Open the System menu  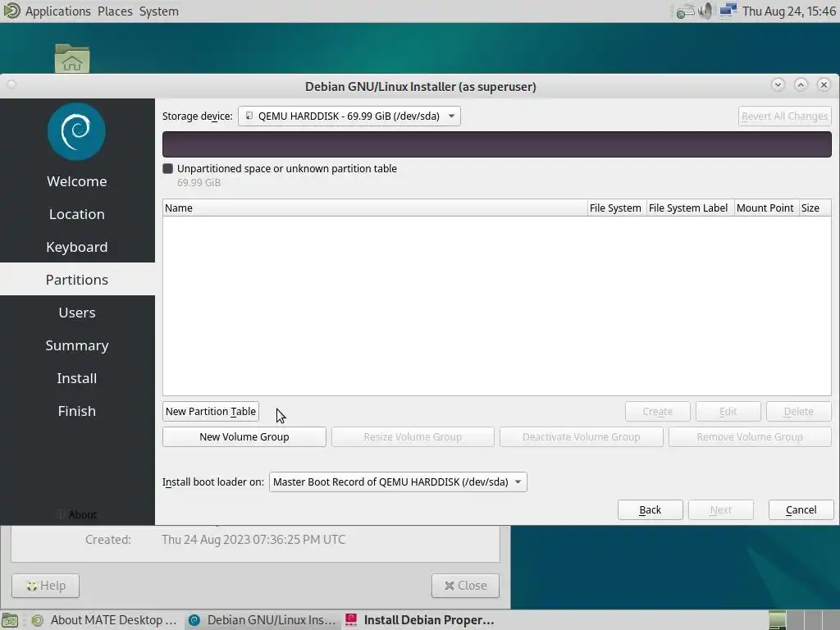coord(158,11)
